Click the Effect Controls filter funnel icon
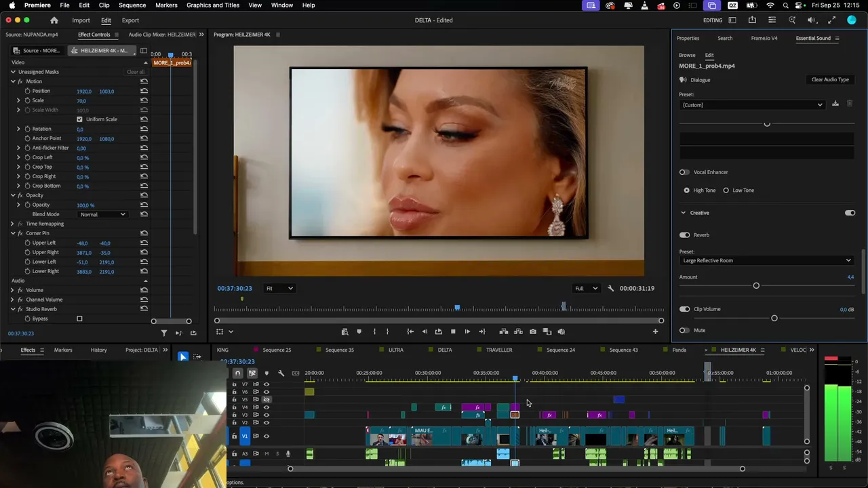This screenshot has width=868, height=488. [164, 333]
